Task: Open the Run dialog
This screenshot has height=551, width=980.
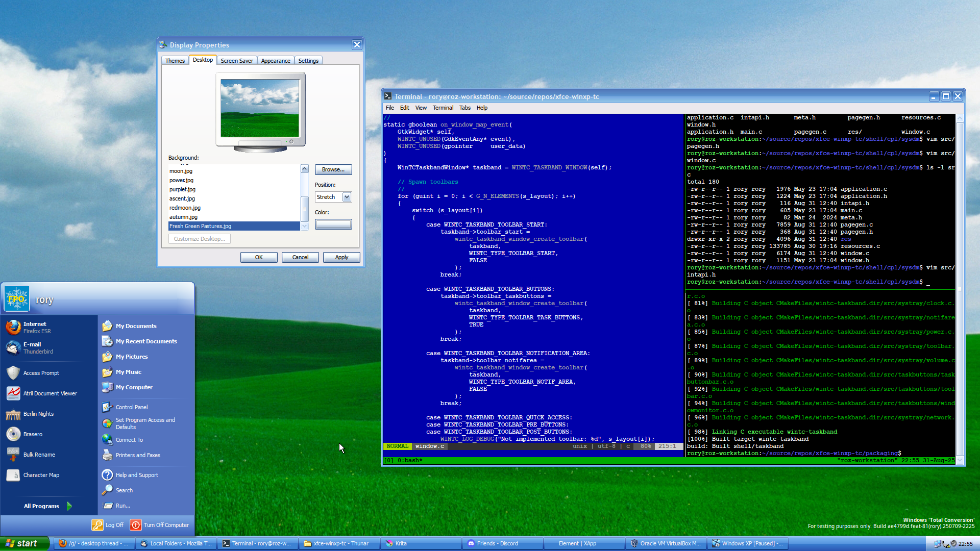Action: pos(146,506)
